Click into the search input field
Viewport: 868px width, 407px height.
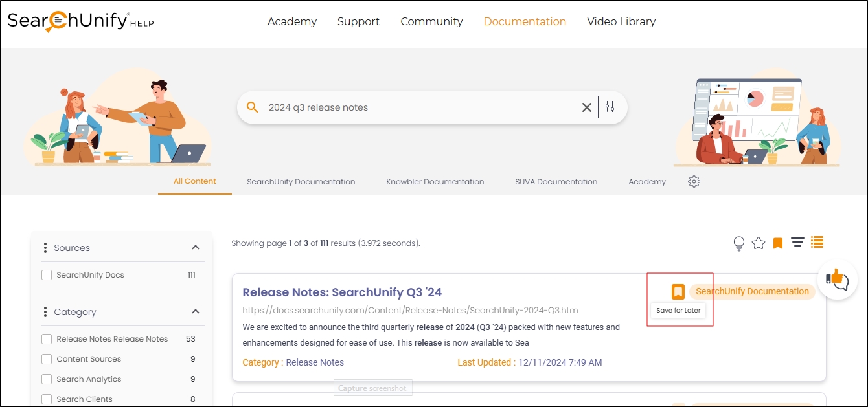415,107
